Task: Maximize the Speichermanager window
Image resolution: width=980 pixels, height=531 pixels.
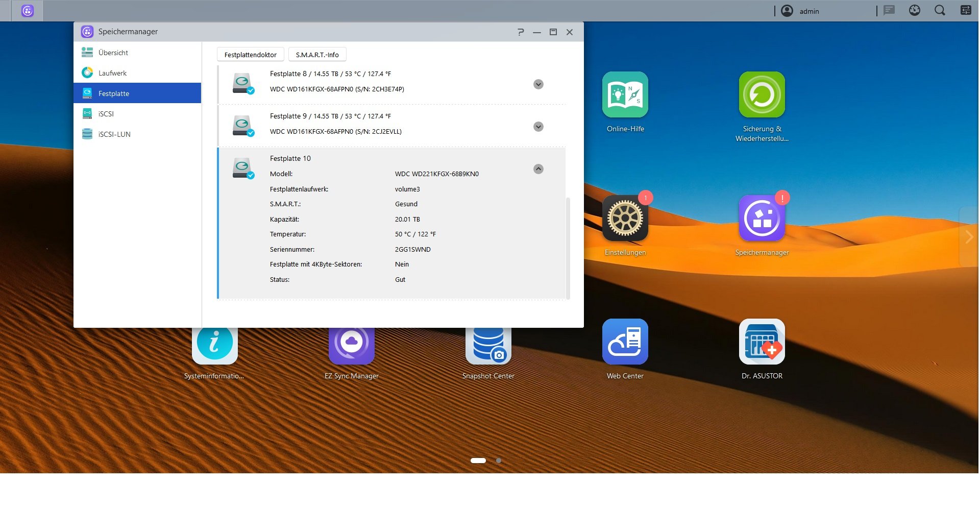Action: click(x=553, y=32)
